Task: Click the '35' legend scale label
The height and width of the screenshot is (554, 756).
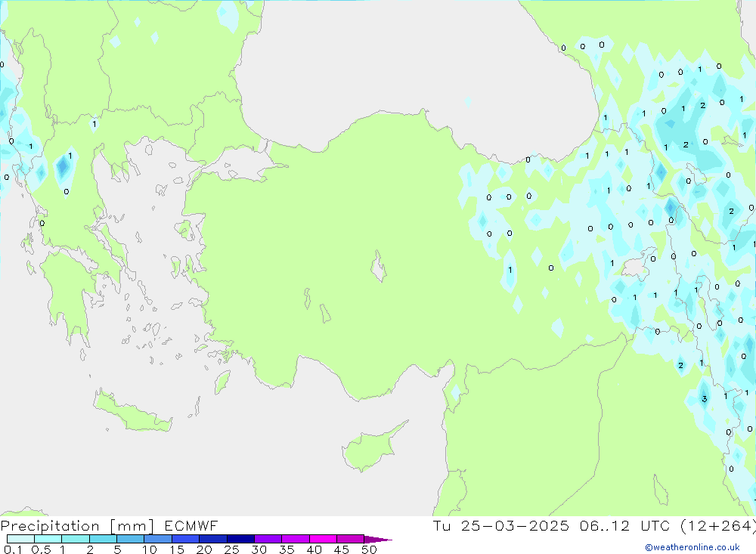Action: (287, 549)
